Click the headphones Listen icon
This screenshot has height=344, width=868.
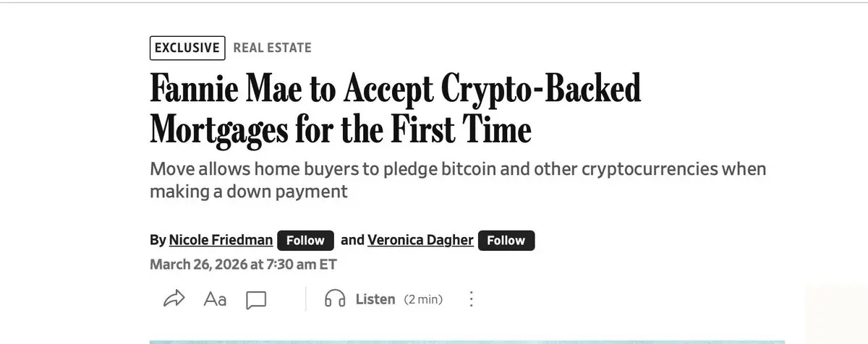[335, 299]
